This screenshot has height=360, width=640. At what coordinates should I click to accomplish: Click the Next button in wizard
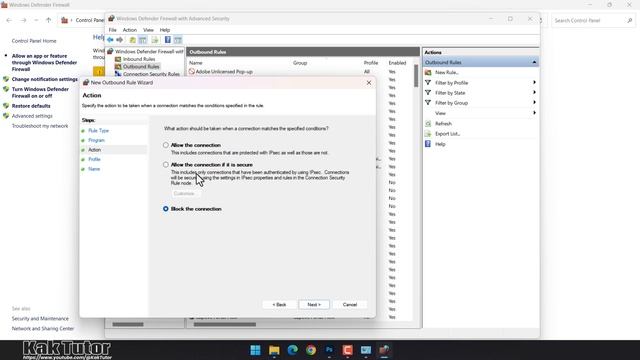coord(314,304)
